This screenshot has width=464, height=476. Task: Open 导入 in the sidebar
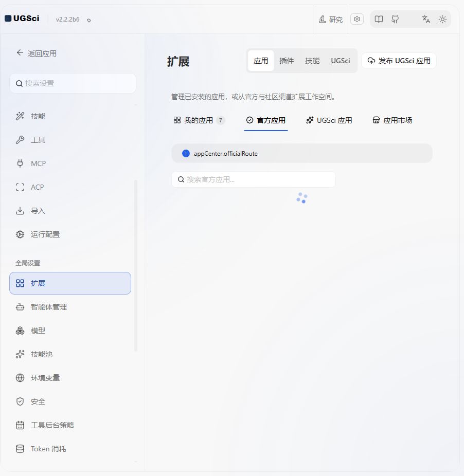(x=70, y=211)
